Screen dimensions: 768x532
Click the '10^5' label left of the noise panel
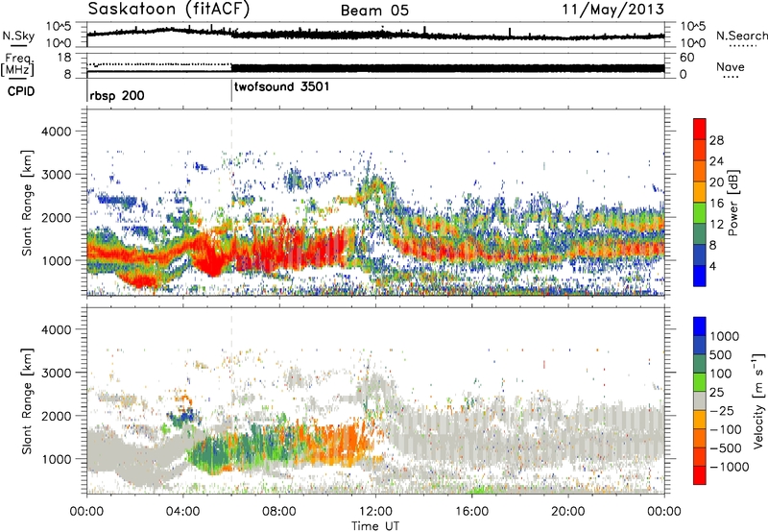pos(59,27)
